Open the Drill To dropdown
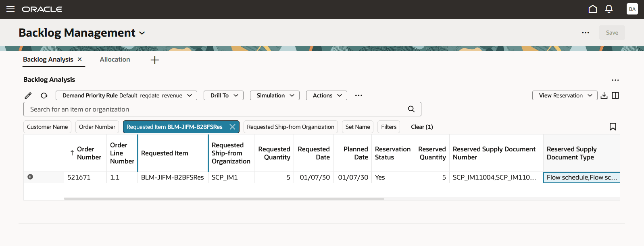644x246 pixels. [224, 95]
